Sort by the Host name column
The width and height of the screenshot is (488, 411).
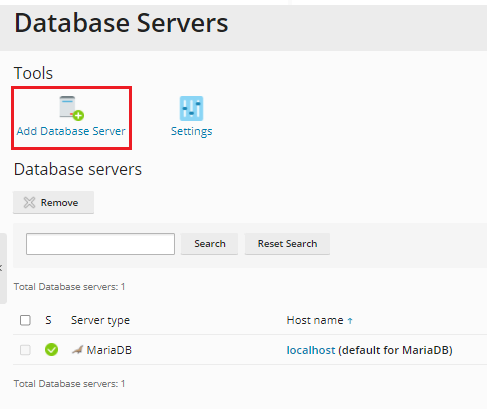click(315, 320)
